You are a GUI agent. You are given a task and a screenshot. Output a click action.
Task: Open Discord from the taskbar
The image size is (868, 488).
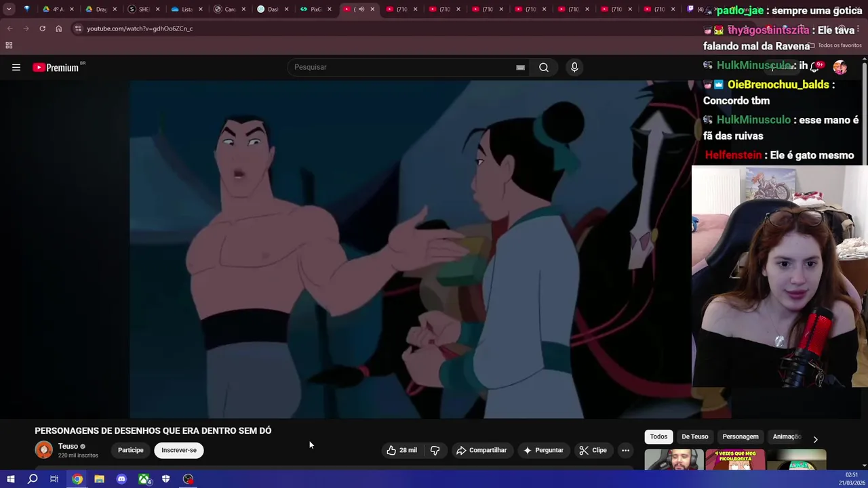click(x=121, y=479)
